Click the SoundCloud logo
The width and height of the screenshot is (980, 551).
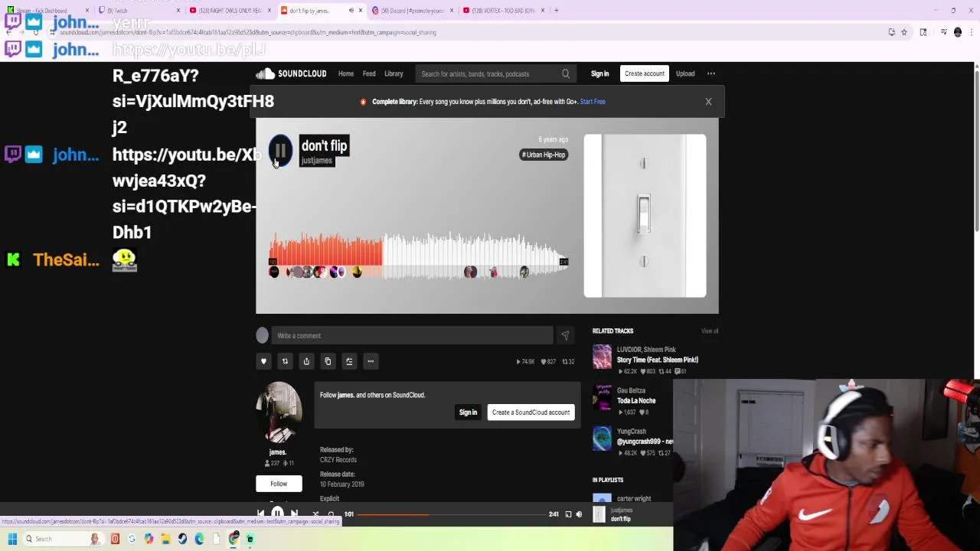(x=291, y=73)
